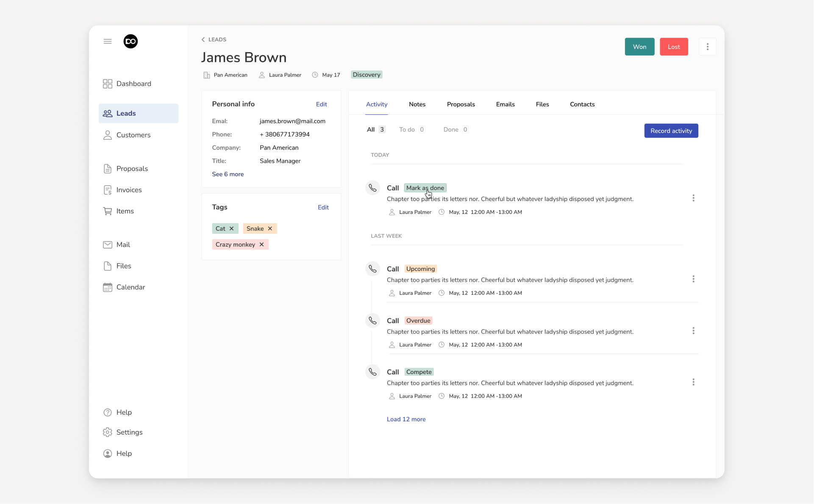Expand See 6 more personal info
Screen dimensions: 814x504
[x=228, y=174]
